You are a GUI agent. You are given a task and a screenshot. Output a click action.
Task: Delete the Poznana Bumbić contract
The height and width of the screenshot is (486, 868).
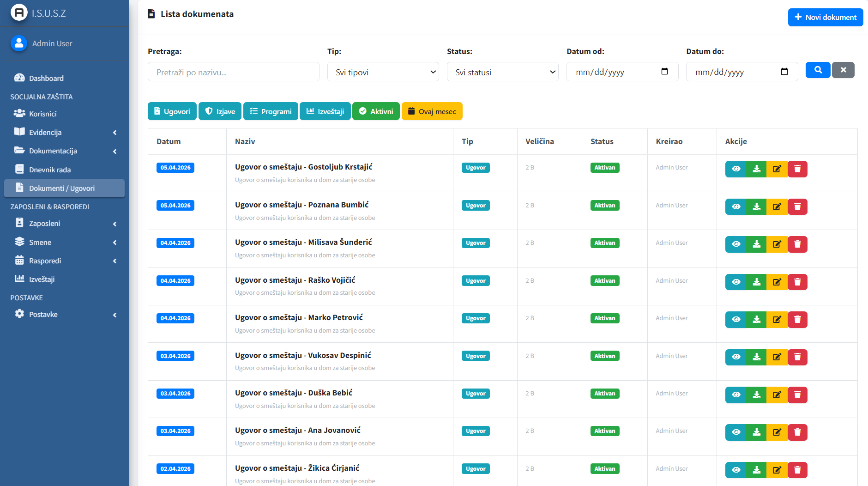coord(797,207)
